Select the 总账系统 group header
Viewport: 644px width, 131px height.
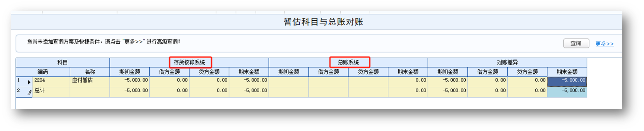click(x=348, y=62)
